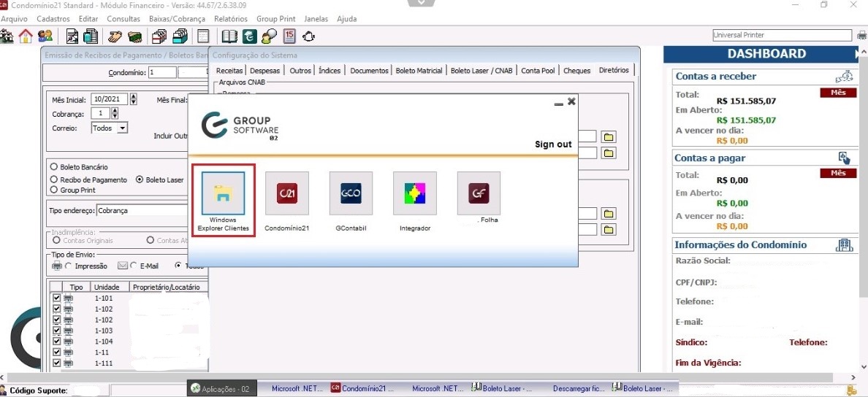The image size is (868, 397).
Task: Click the Cobrança spinner arrows
Action: click(115, 113)
